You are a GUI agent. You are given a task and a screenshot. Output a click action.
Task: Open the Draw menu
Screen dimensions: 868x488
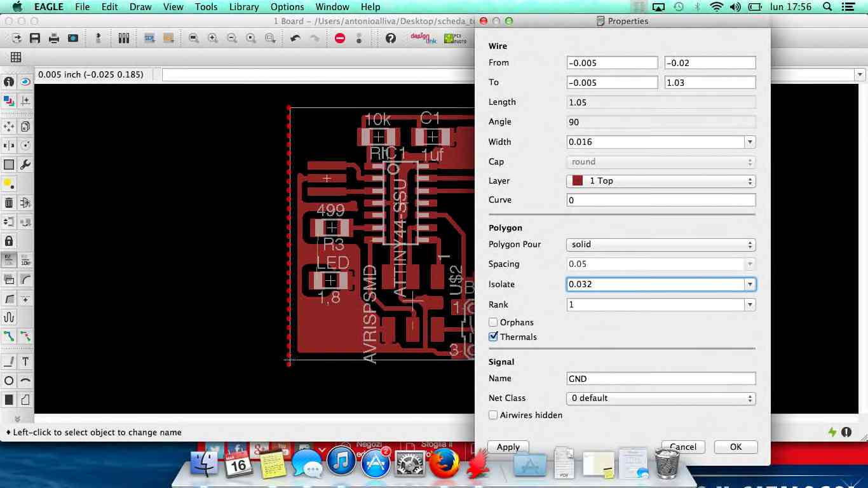point(140,7)
